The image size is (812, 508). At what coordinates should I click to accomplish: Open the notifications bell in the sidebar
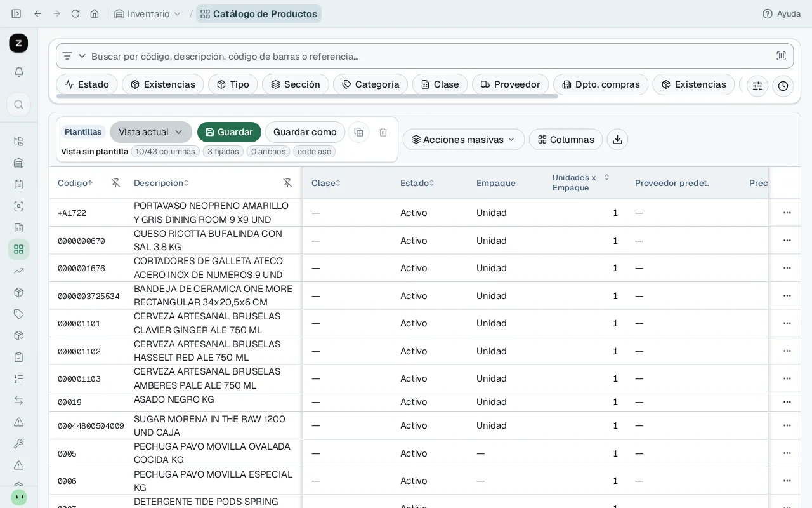19,72
